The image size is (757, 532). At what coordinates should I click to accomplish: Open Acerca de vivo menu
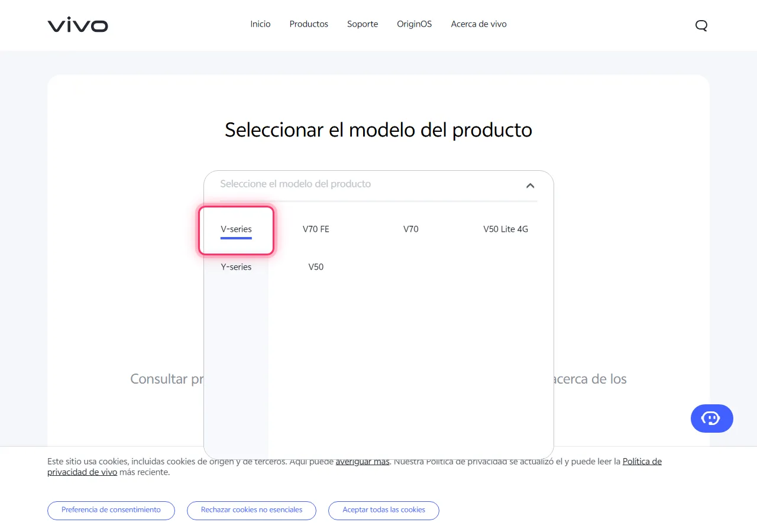478,24
